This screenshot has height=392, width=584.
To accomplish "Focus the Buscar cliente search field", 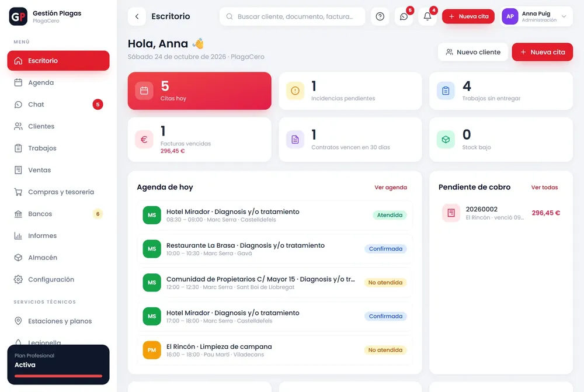I will [x=293, y=16].
